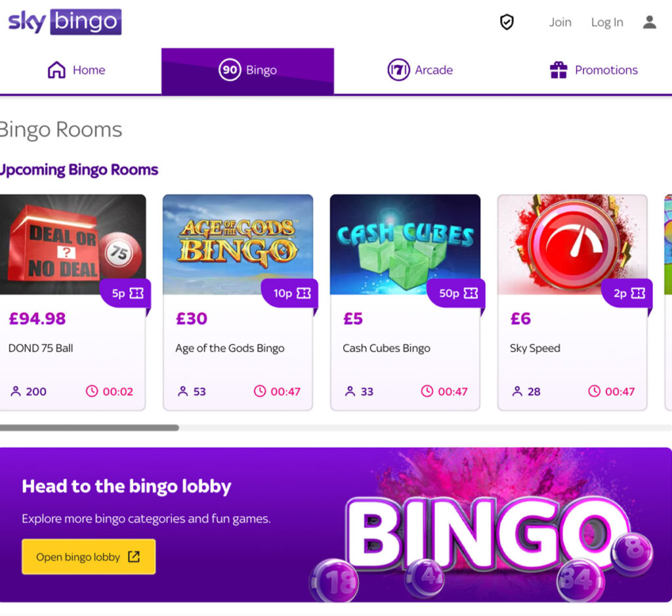Switch to the Bingo tab
The width and height of the screenshot is (672, 616).
(x=247, y=70)
